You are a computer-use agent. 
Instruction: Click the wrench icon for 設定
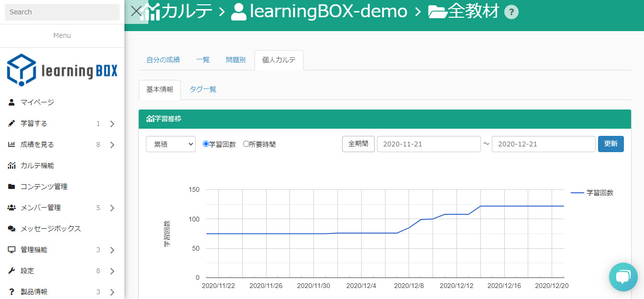[x=11, y=271]
